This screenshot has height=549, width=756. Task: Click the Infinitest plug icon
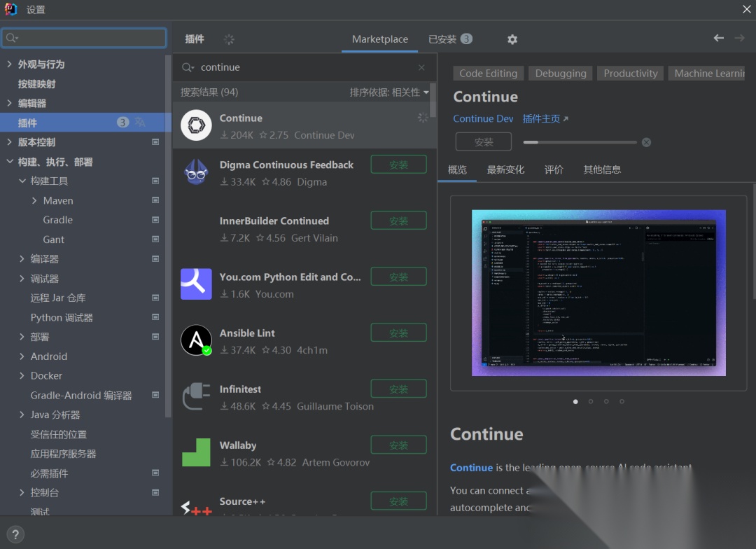196,396
